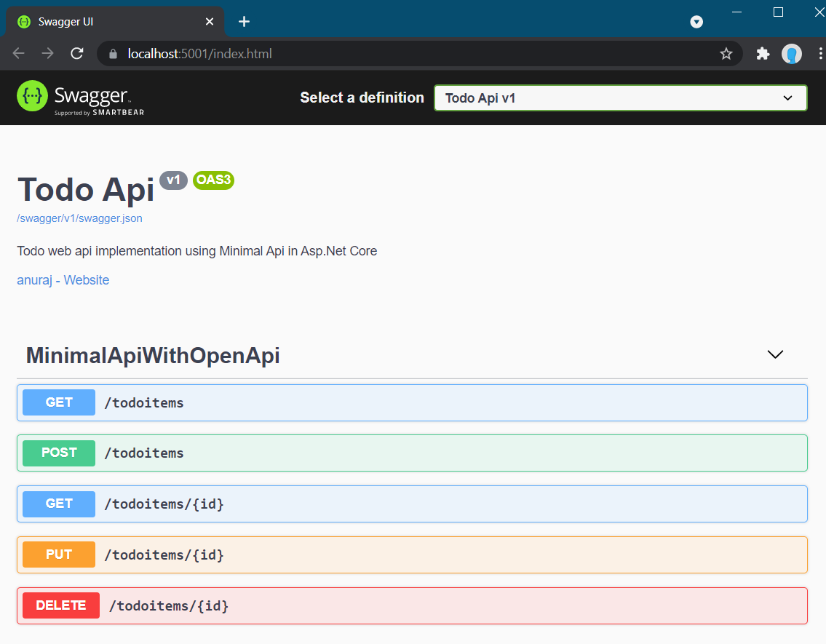826x644 pixels.
Task: Expand the PUT /todoitems/{id} operation
Action: tap(412, 554)
